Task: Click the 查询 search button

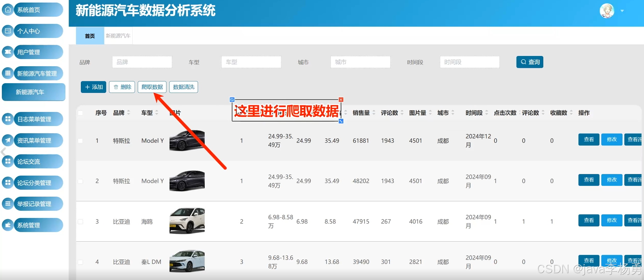Action: pyautogui.click(x=530, y=62)
